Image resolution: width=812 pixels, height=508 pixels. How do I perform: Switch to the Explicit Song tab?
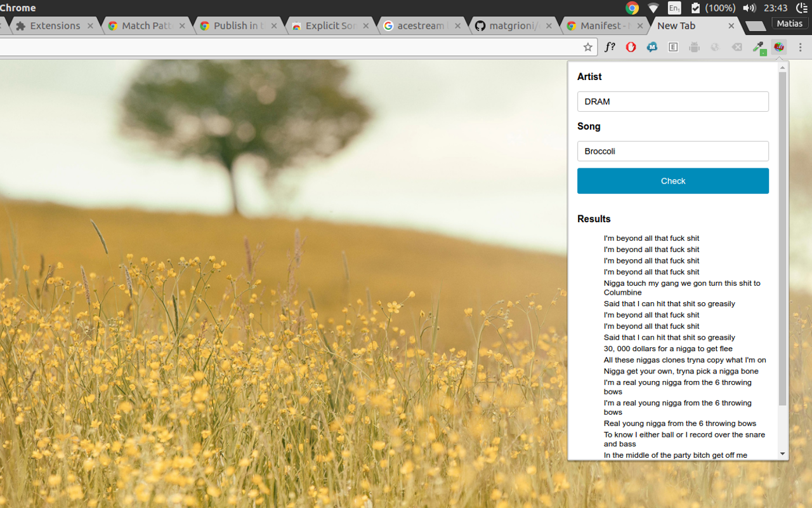[330, 26]
